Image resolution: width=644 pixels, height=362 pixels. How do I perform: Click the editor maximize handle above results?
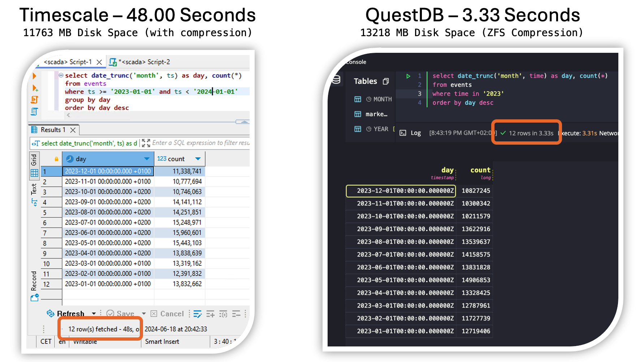(243, 122)
